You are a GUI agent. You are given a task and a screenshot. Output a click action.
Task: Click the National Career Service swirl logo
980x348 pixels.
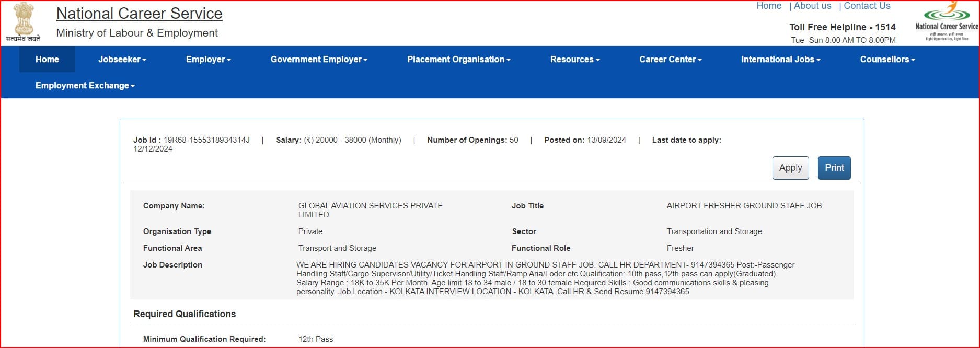click(x=947, y=21)
